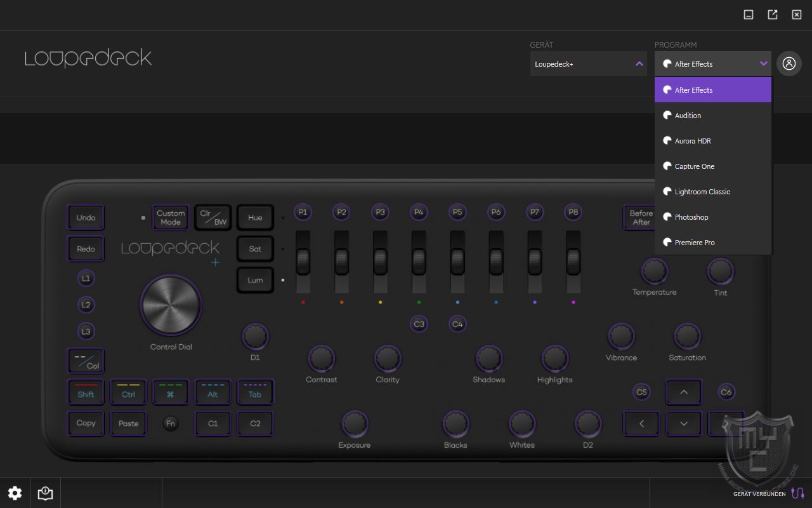Select the L2 round button

coord(86,305)
